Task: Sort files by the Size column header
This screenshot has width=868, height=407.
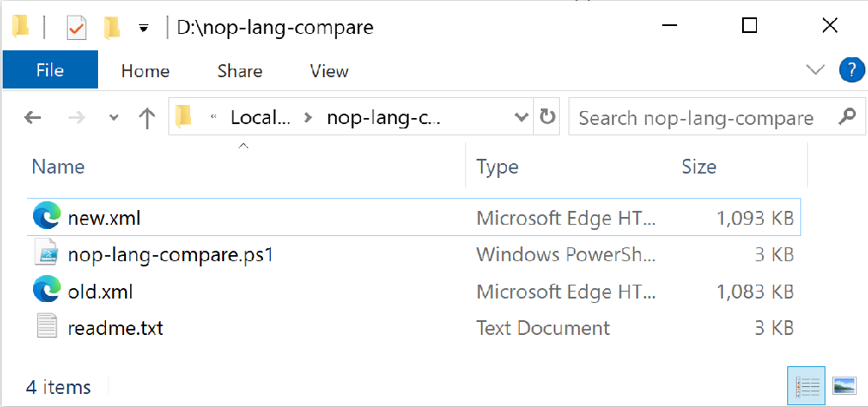Action: coord(698,167)
